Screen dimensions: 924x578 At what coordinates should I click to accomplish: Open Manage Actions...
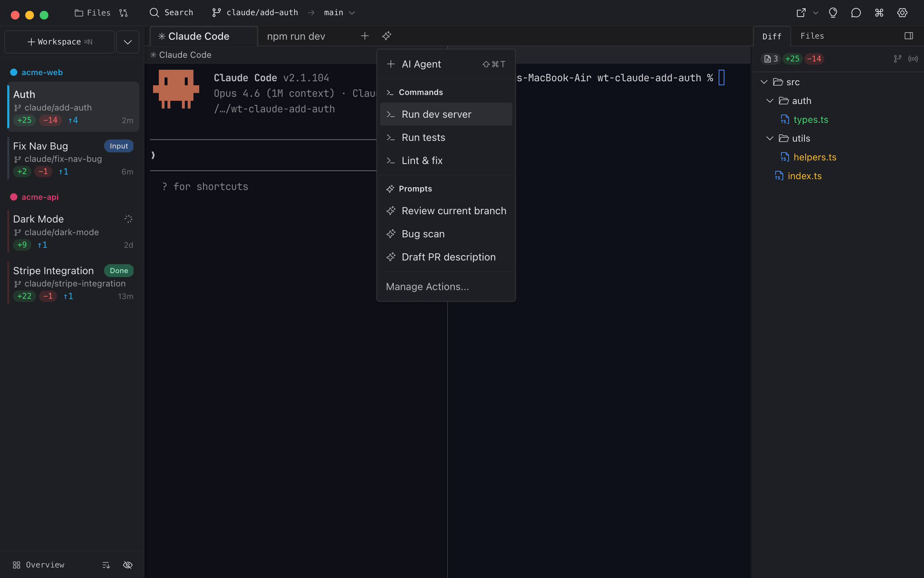tap(446, 287)
